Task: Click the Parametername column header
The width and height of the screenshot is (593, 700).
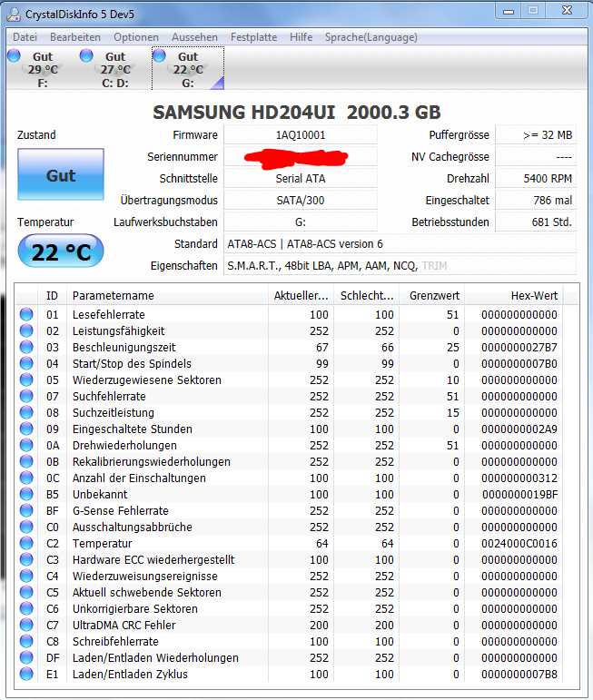Action: (x=167, y=296)
